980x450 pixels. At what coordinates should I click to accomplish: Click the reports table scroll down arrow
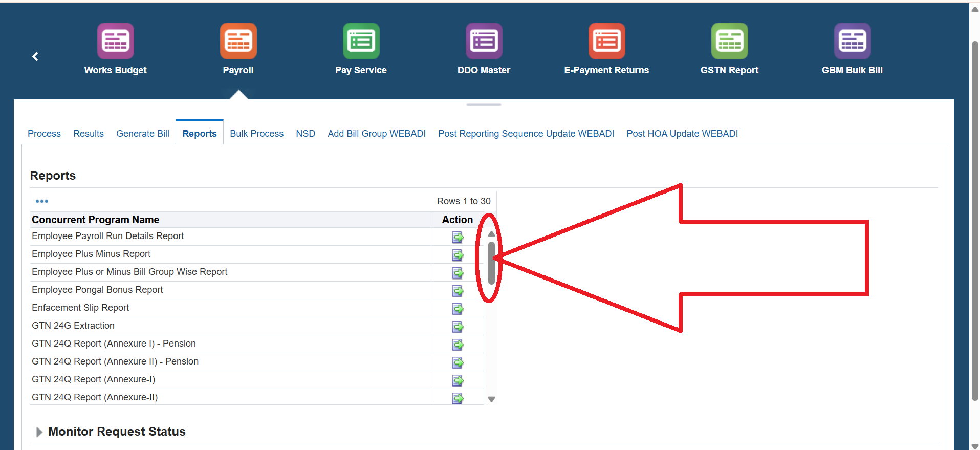[491, 399]
